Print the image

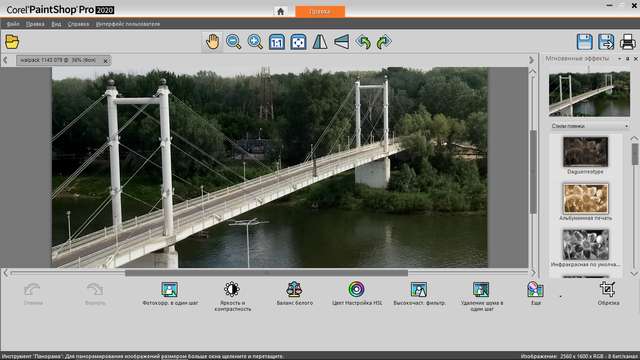627,42
